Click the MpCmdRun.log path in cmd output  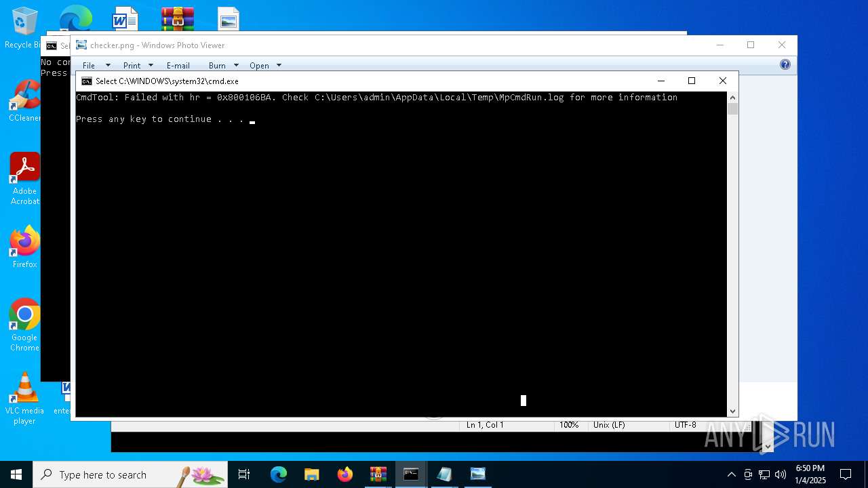click(439, 98)
